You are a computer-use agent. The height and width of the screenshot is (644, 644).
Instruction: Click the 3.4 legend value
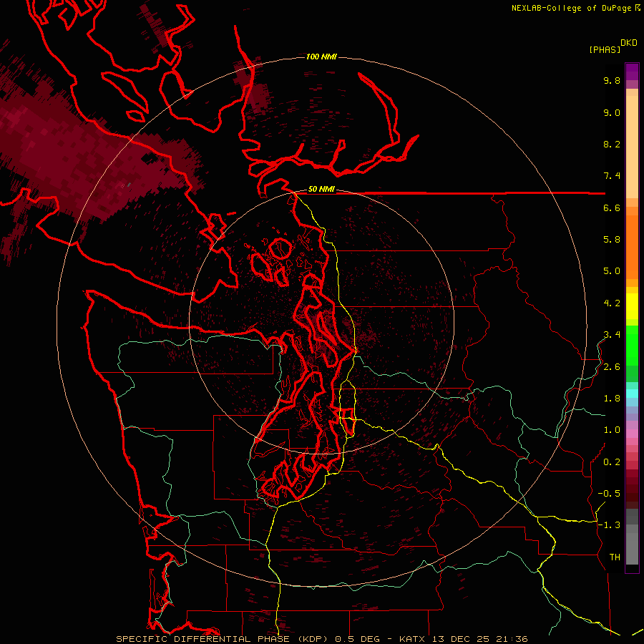point(612,335)
